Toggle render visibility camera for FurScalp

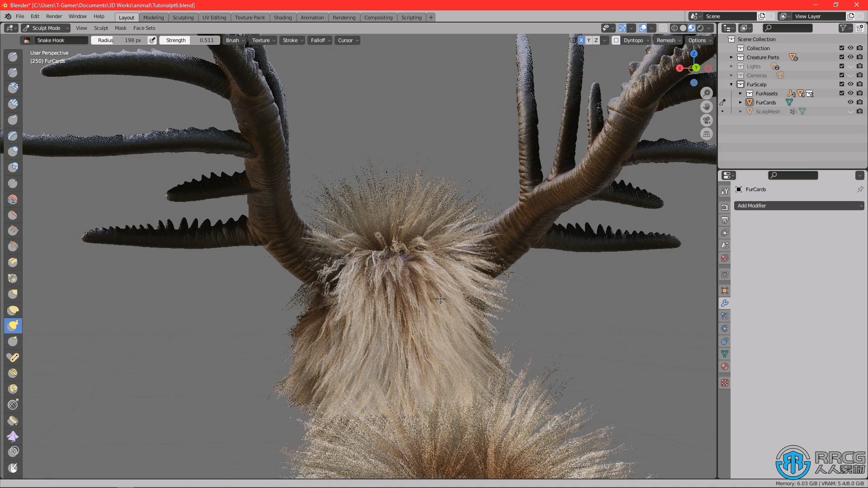coord(859,84)
